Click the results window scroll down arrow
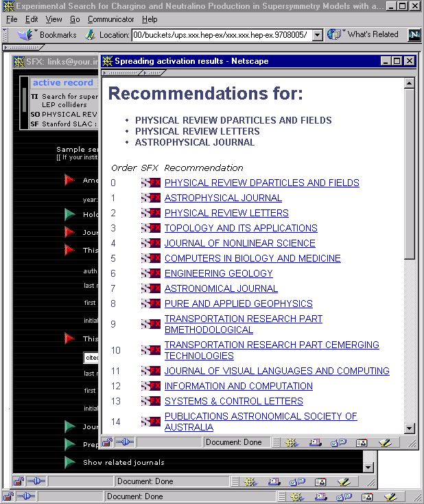 point(409,428)
